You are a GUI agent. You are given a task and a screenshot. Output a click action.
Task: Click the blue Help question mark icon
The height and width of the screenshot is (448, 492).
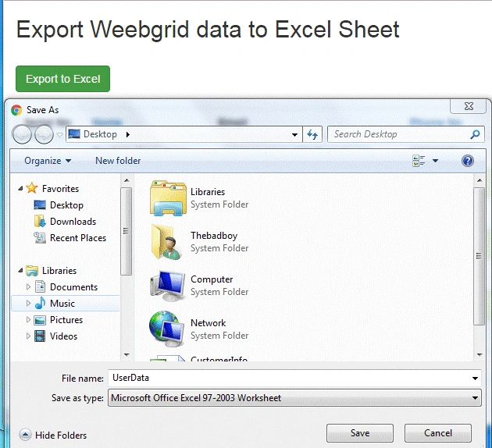coord(468,161)
